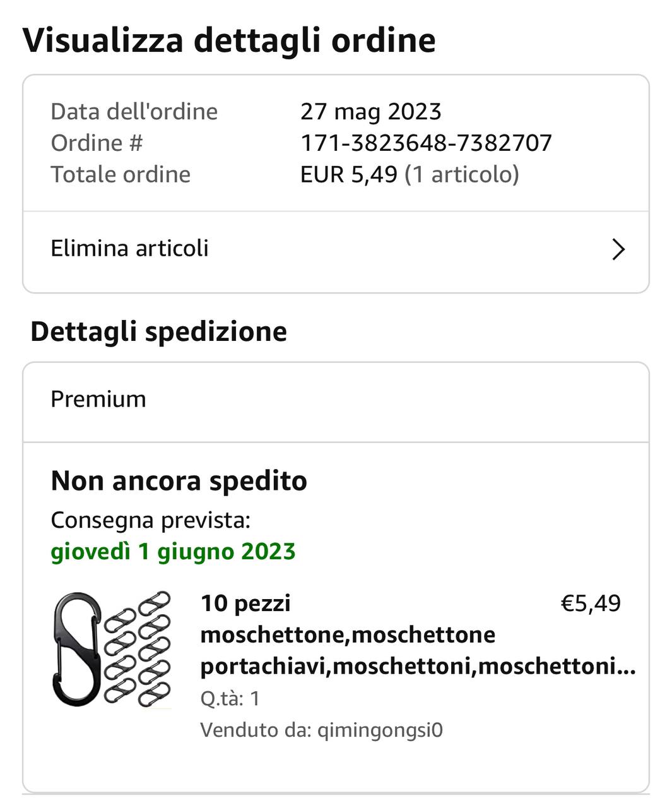Tap the EUR 5,49 order total value

349,175
